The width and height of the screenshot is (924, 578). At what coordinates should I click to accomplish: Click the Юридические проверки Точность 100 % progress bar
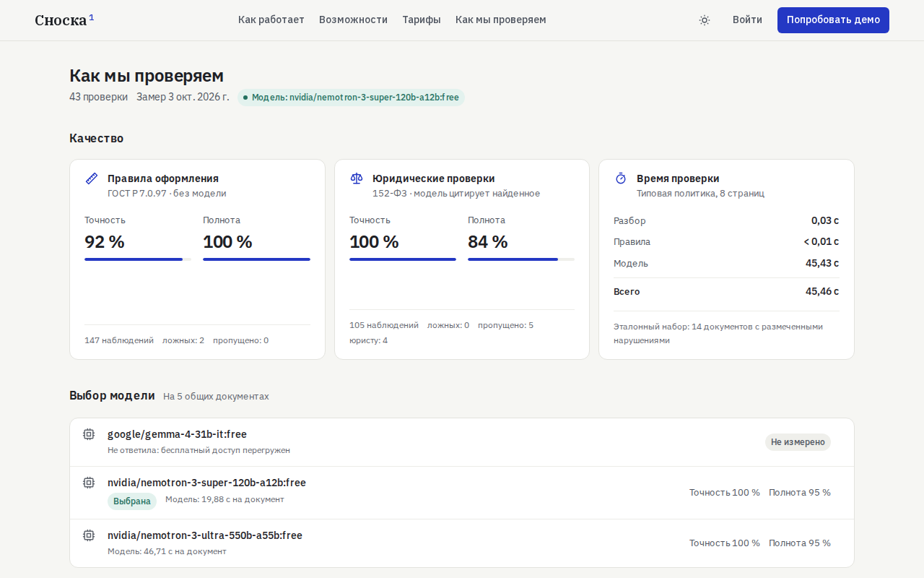tap(403, 259)
